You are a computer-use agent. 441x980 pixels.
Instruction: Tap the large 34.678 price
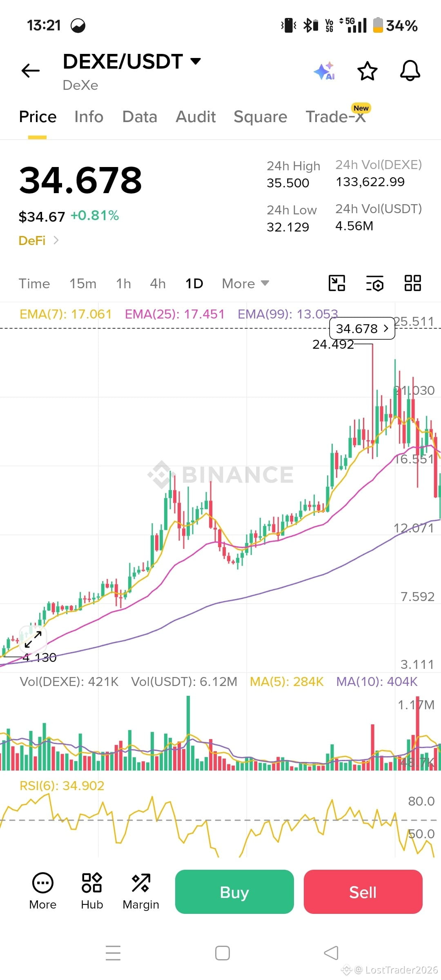(80, 180)
